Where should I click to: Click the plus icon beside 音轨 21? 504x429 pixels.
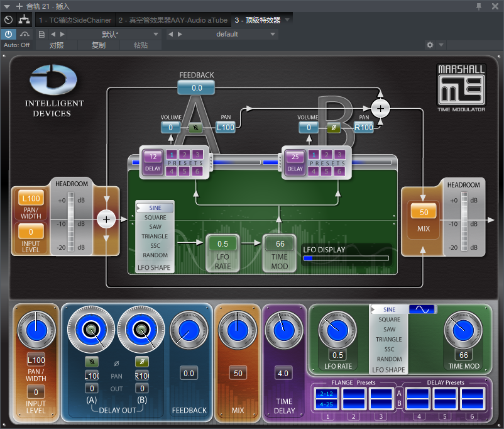coord(19,6)
